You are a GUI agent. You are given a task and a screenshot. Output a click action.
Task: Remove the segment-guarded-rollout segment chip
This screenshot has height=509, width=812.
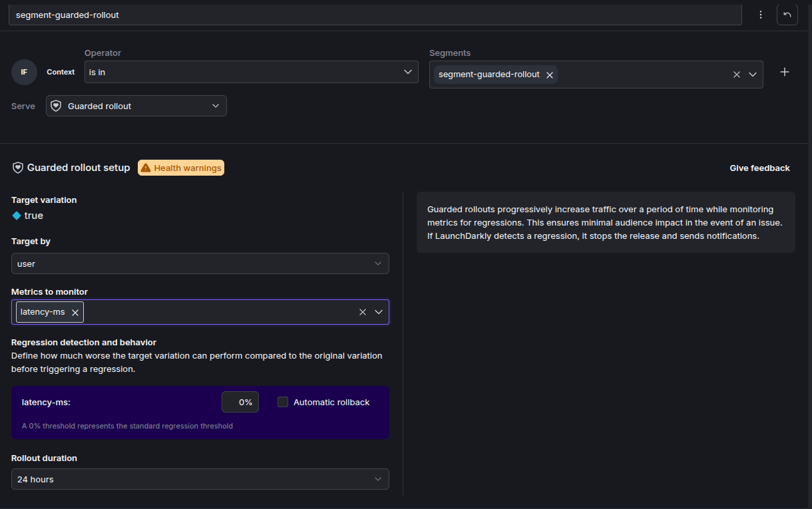550,75
